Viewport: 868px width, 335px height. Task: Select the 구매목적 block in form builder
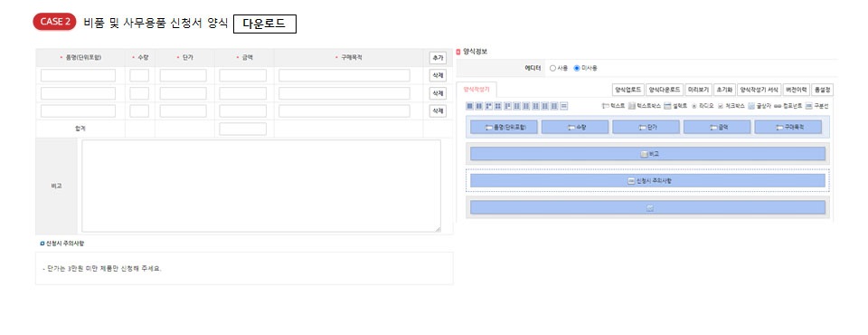(x=788, y=127)
